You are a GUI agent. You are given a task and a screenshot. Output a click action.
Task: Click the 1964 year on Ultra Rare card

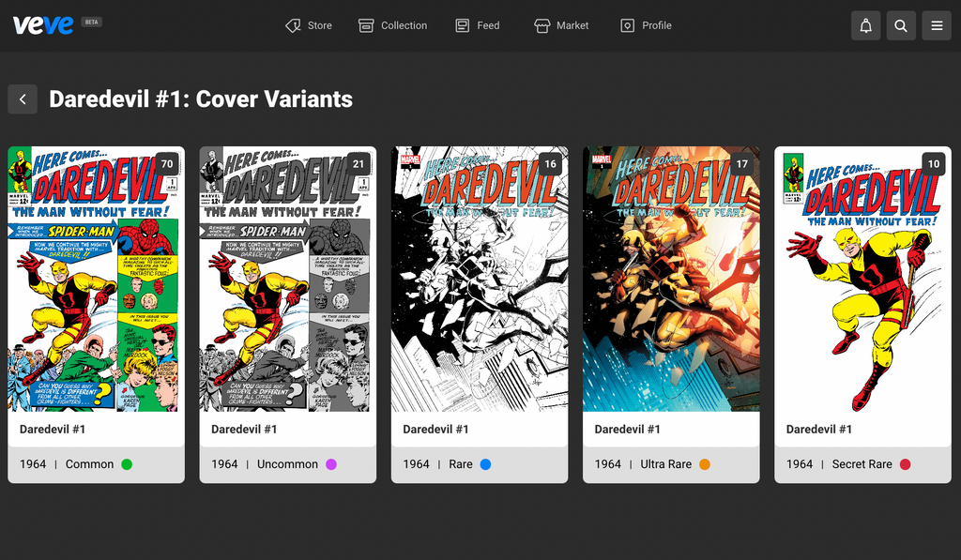point(608,464)
